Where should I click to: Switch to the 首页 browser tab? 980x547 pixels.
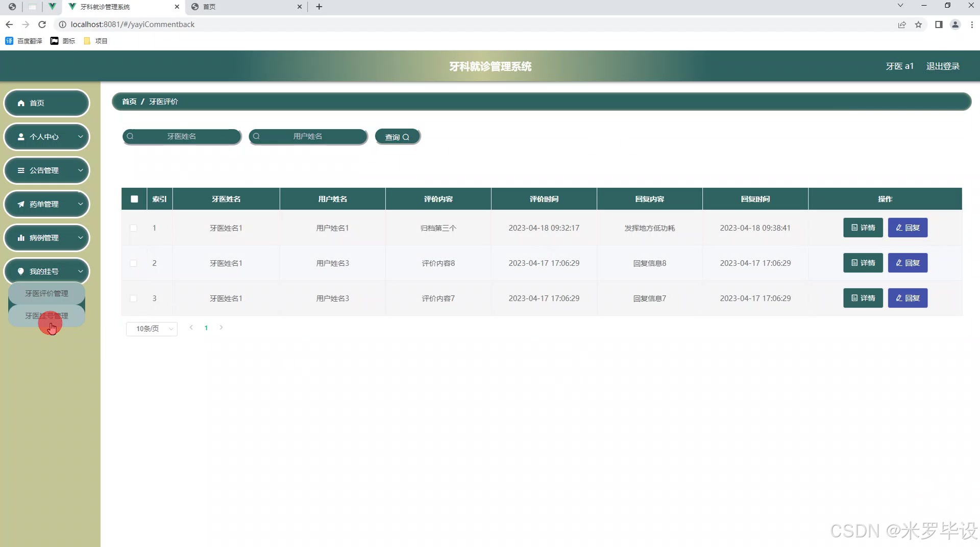(247, 7)
